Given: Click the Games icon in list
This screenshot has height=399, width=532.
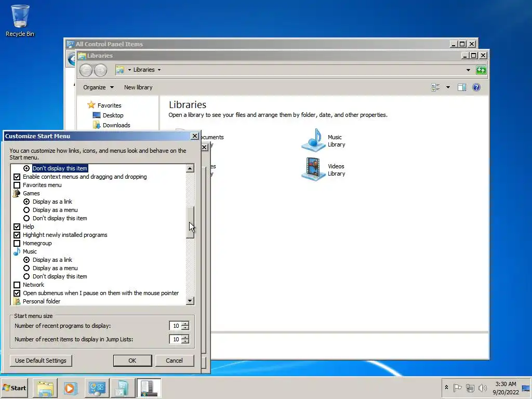Looking at the screenshot, I should click(16, 193).
